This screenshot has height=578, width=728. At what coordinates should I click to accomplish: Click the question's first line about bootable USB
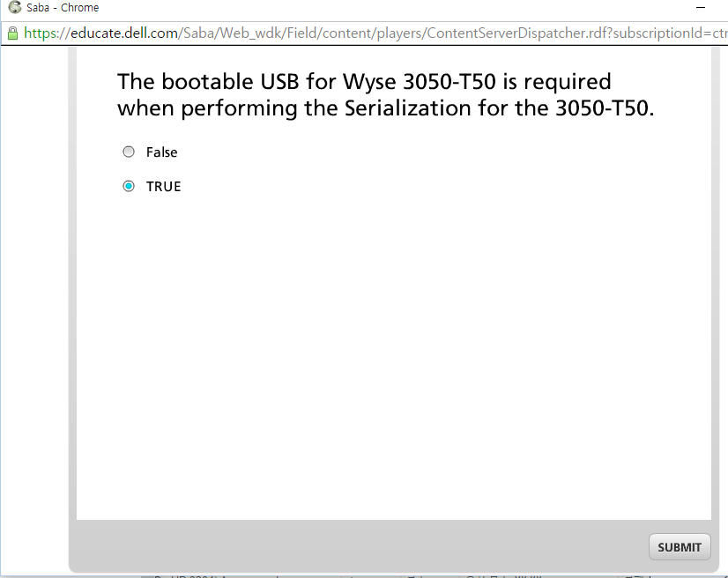click(364, 82)
